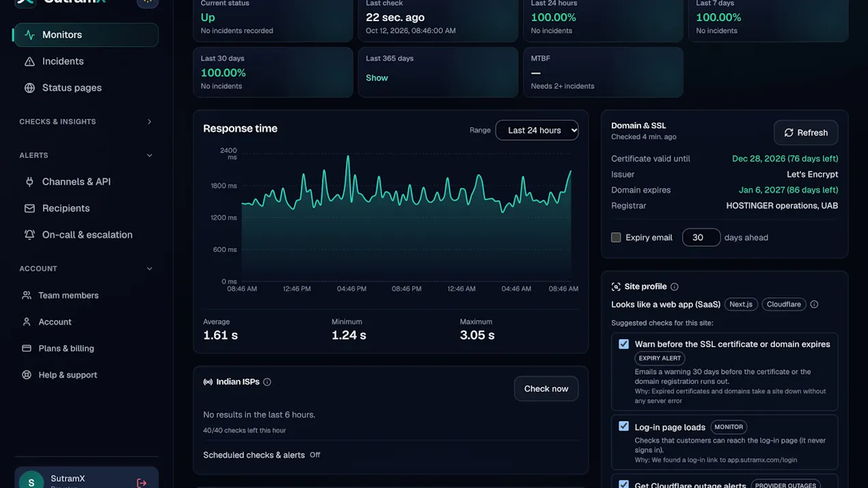This screenshot has height=488, width=868.
Task: Collapse the Alerts sidebar section
Action: [85, 156]
